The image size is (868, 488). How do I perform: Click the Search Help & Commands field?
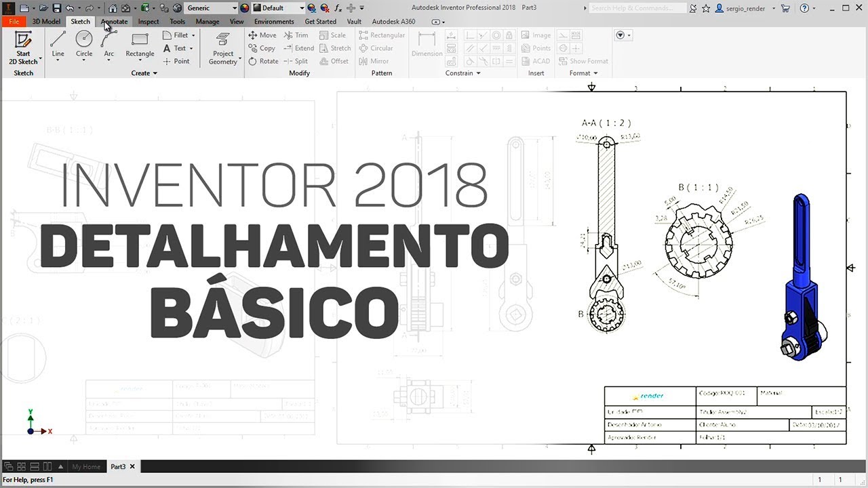point(637,8)
